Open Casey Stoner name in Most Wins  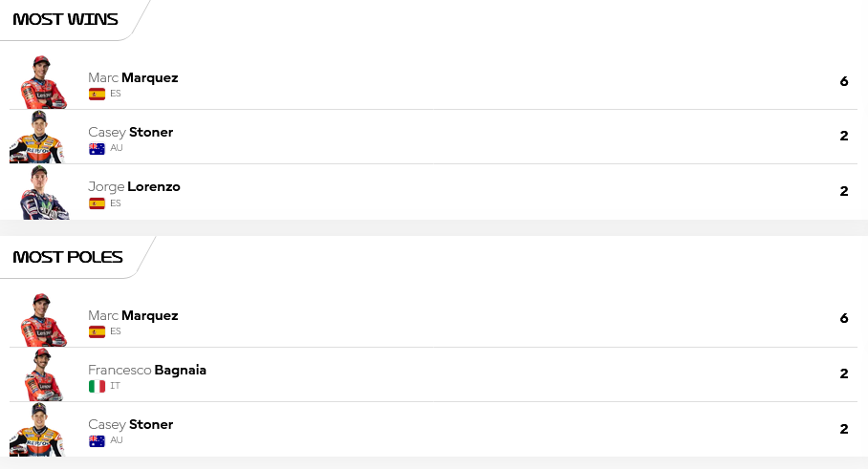pyautogui.click(x=131, y=132)
